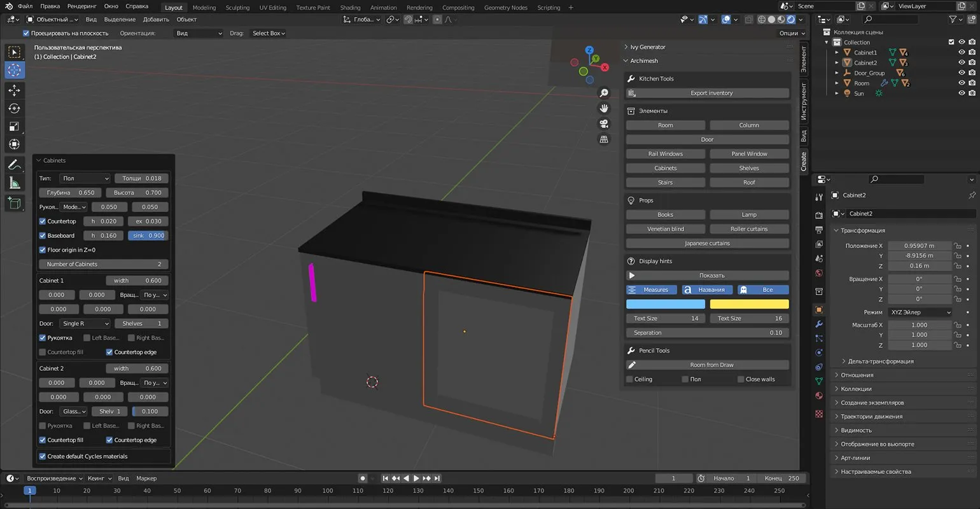The height and width of the screenshot is (509, 980).
Task: Open the Door type dropdown Single R
Action: [85, 324]
